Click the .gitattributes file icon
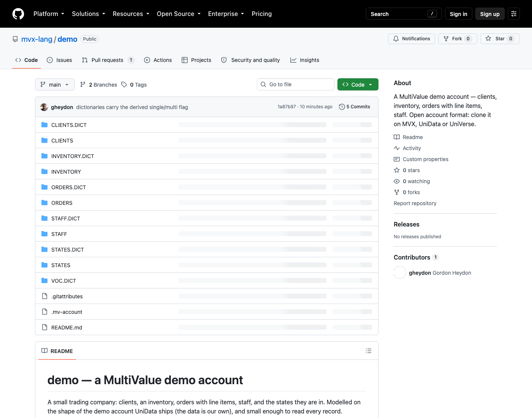532x418 pixels. pyautogui.click(x=44, y=296)
